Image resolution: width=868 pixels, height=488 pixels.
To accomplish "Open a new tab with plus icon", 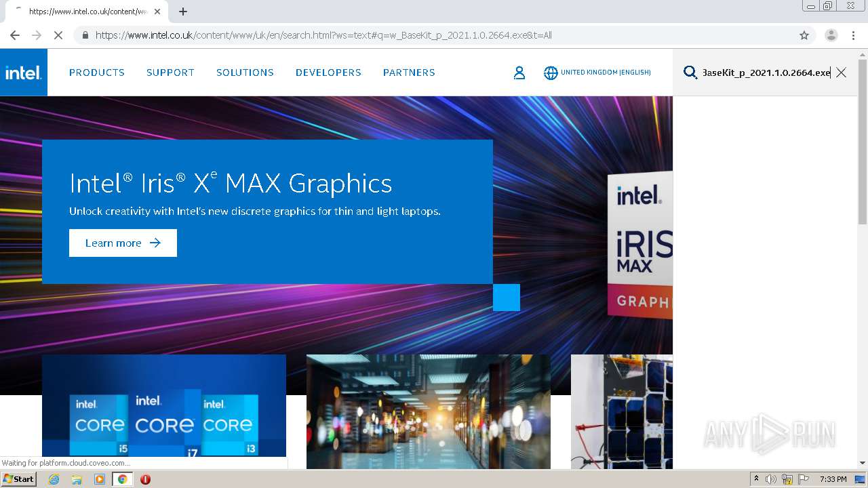I will pos(183,12).
